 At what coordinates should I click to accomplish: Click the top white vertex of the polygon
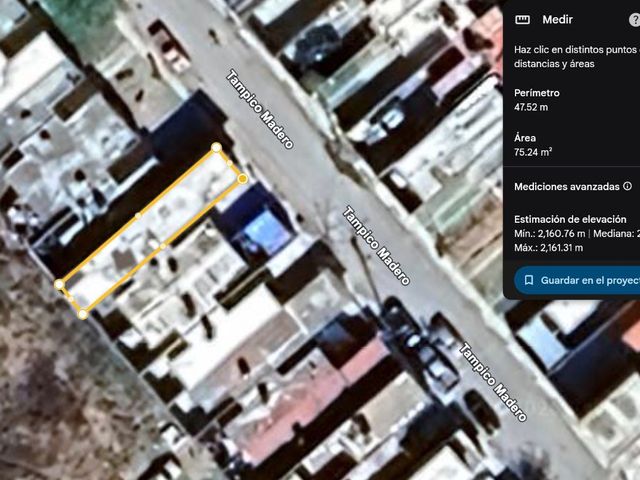click(216, 147)
